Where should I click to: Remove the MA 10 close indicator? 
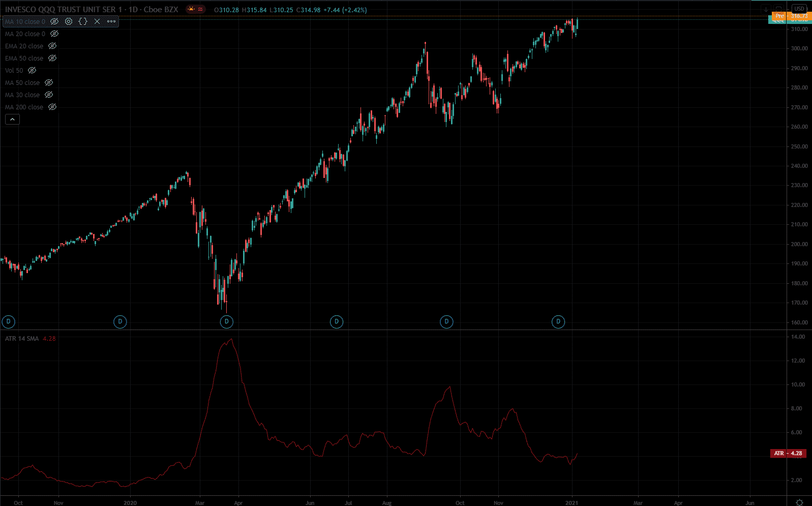pos(97,21)
